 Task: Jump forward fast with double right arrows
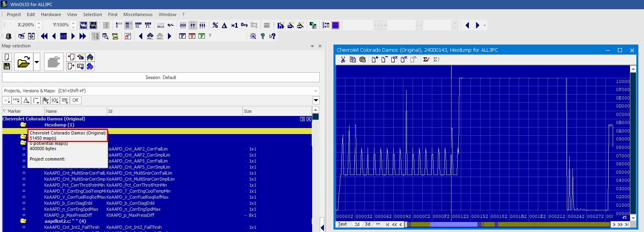pos(83,36)
